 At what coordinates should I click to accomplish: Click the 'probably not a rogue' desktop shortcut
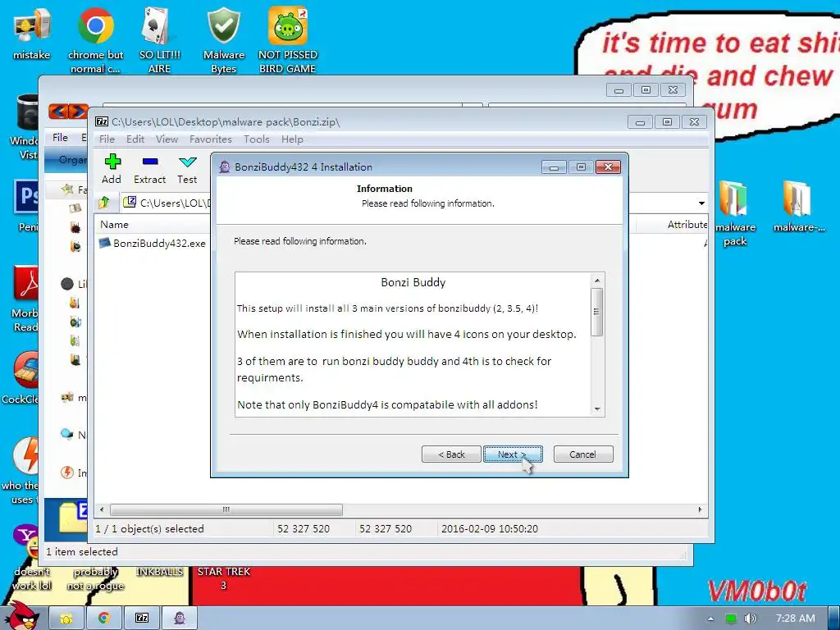point(95,578)
